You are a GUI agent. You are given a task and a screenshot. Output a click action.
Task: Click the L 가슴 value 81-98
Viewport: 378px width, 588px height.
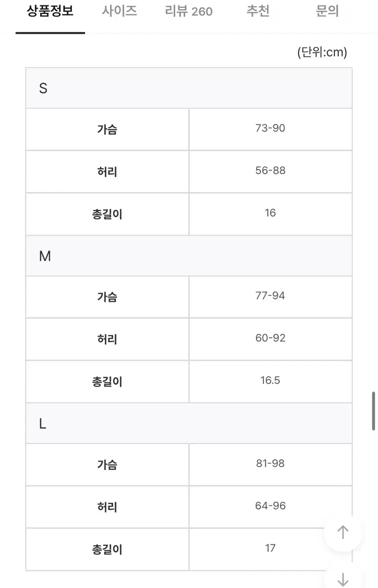(270, 464)
